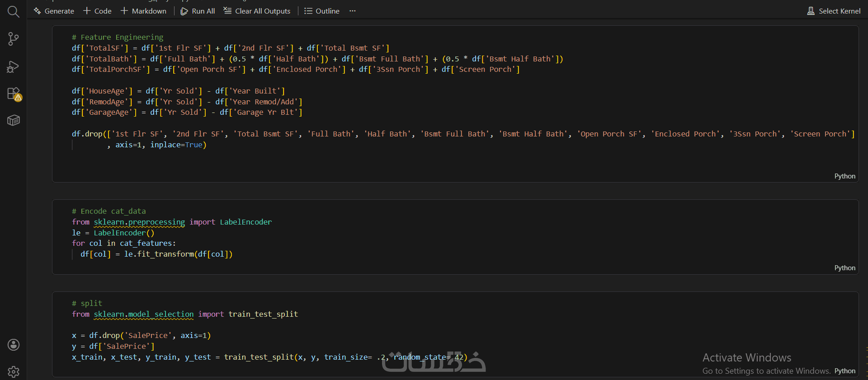868x380 pixels.
Task: Open the Extensions view with warning badge
Action: coord(14,94)
